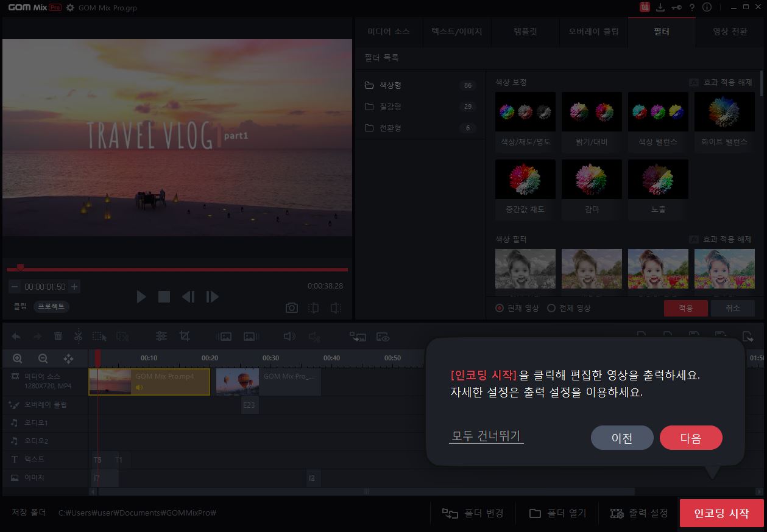This screenshot has width=767, height=532.
Task: Click the trash delete icon in timeline toolbar
Action: (x=58, y=336)
